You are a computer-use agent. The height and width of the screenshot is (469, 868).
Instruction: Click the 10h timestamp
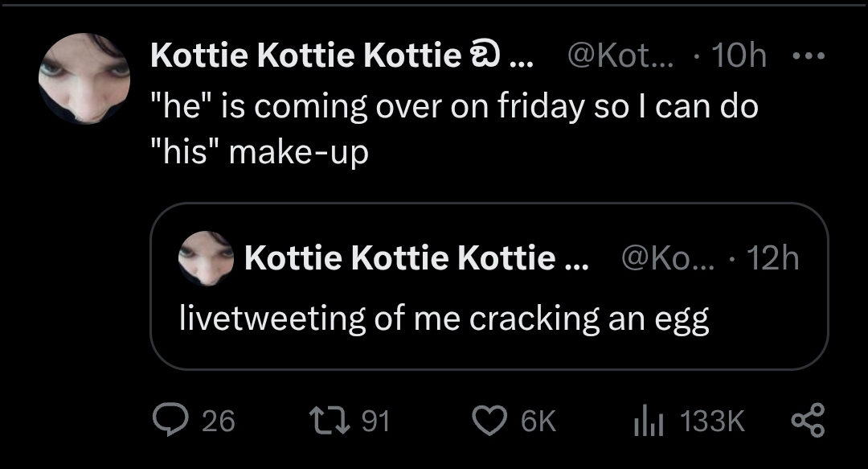click(x=739, y=56)
